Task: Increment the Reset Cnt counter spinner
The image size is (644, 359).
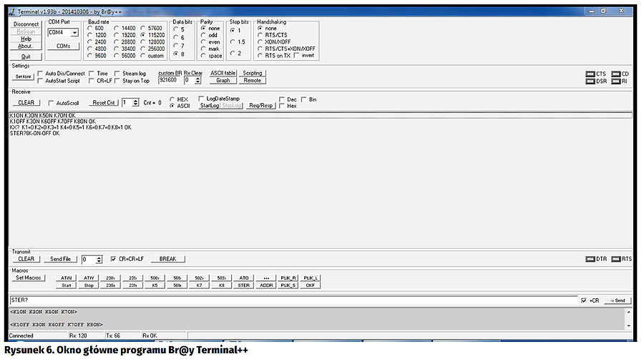Action: click(x=137, y=100)
